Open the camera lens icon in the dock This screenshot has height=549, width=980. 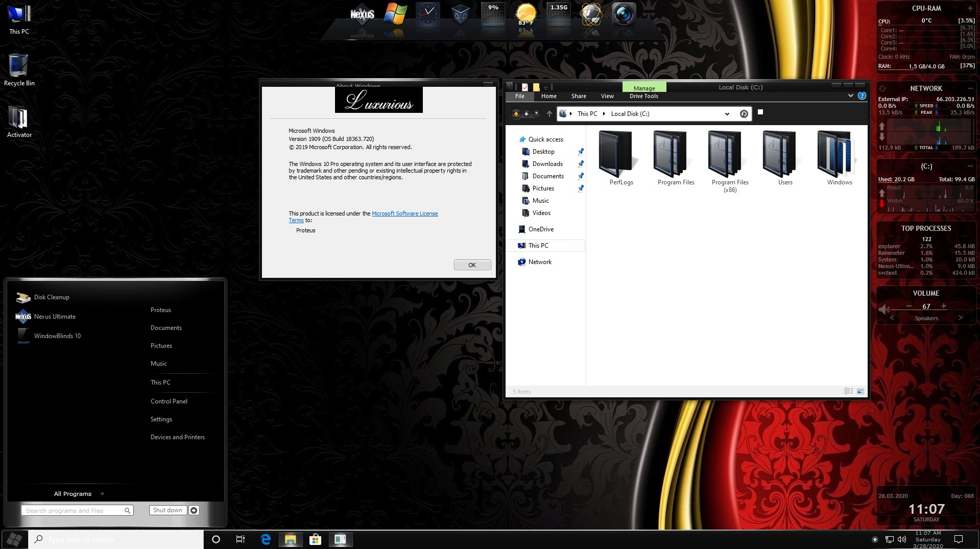[x=624, y=14]
